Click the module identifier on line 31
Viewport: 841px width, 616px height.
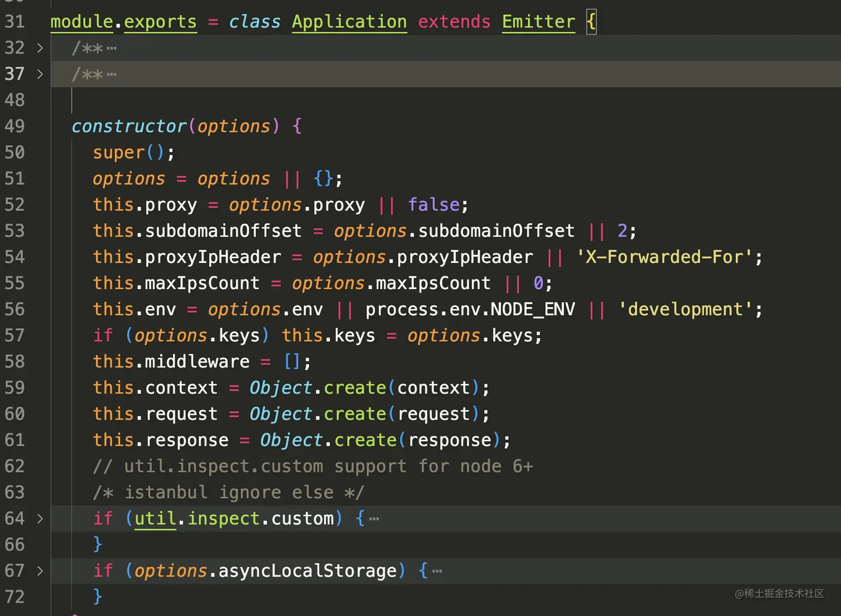click(82, 22)
